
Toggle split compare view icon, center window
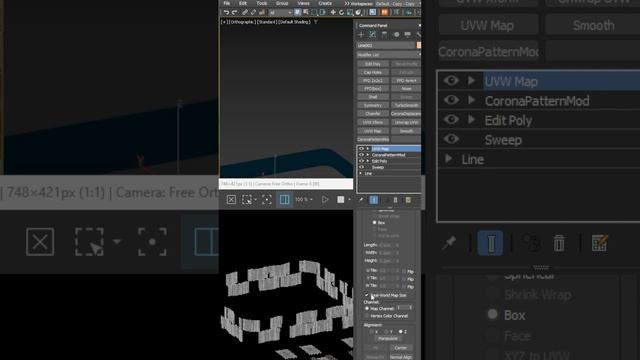tap(284, 200)
